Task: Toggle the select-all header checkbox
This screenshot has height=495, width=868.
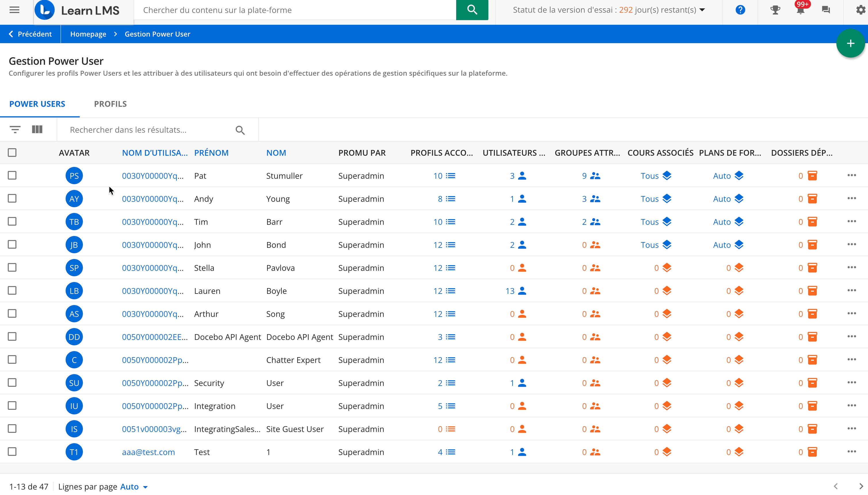Action: pyautogui.click(x=12, y=153)
